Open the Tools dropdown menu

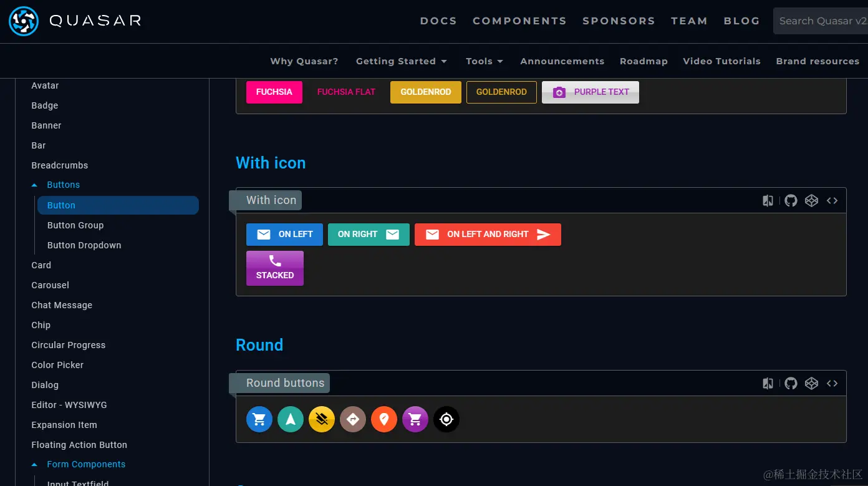pos(485,61)
